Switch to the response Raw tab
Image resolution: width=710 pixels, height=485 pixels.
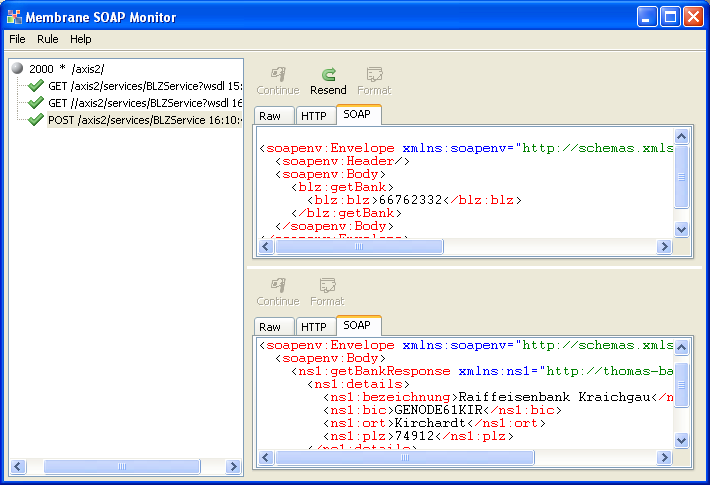coord(274,327)
